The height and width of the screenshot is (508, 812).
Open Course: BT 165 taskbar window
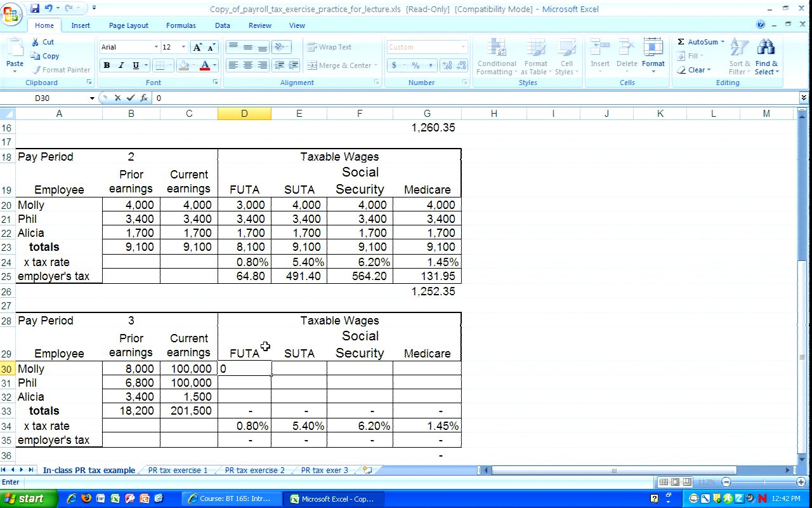[232, 498]
